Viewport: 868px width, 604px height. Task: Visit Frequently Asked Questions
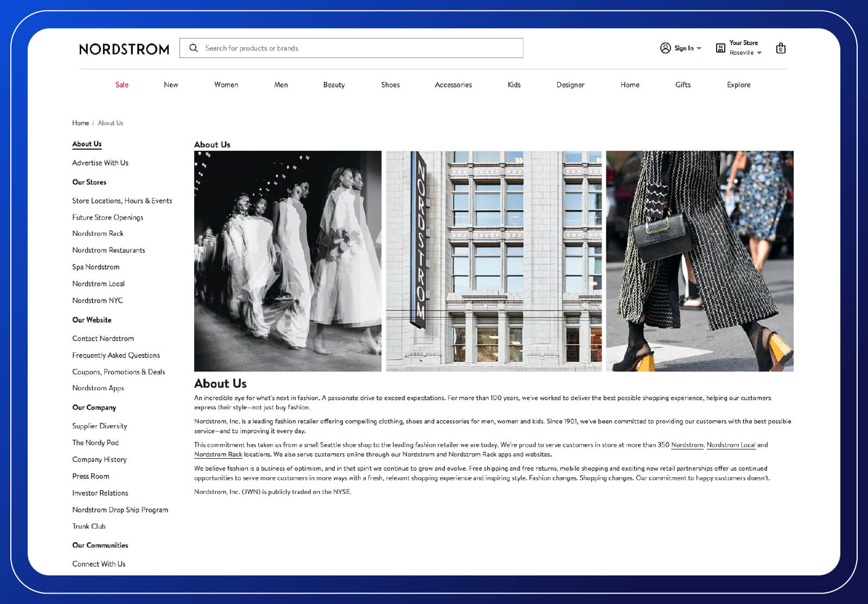116,355
